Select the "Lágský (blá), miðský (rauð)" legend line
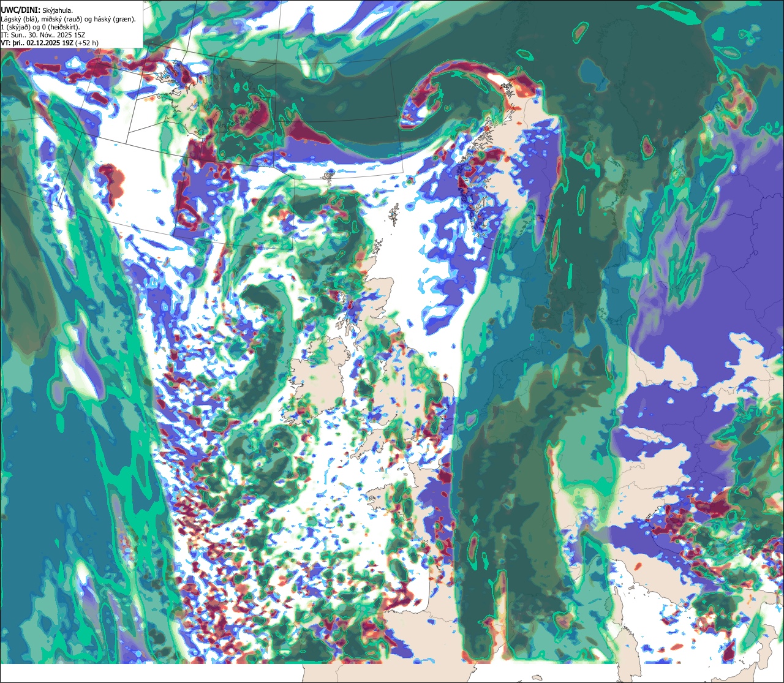784x683 pixels. (69, 19)
